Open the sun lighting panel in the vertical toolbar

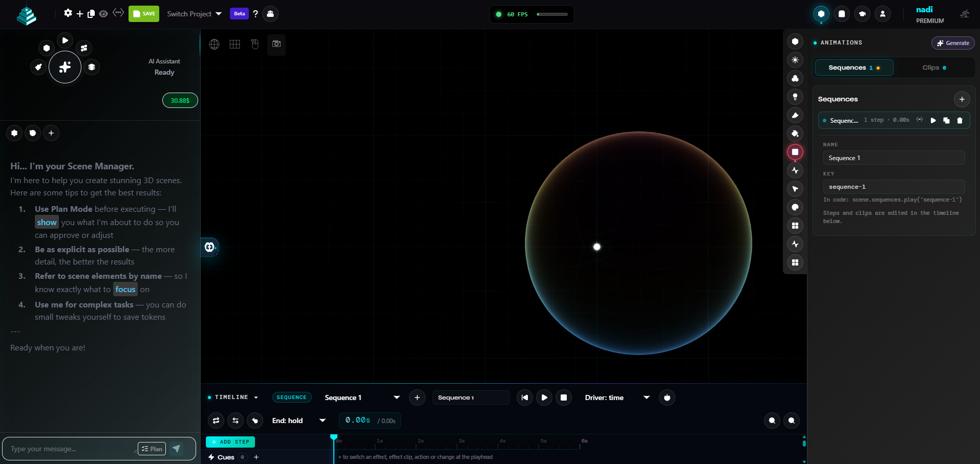click(x=795, y=60)
